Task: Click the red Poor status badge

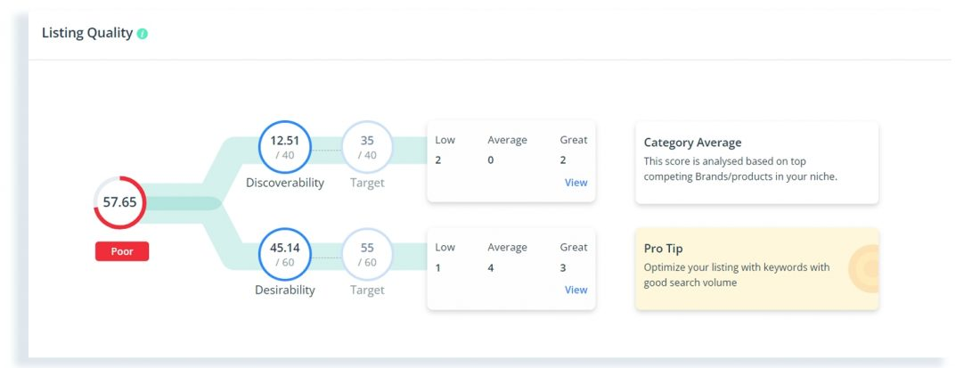Action: coord(122,251)
